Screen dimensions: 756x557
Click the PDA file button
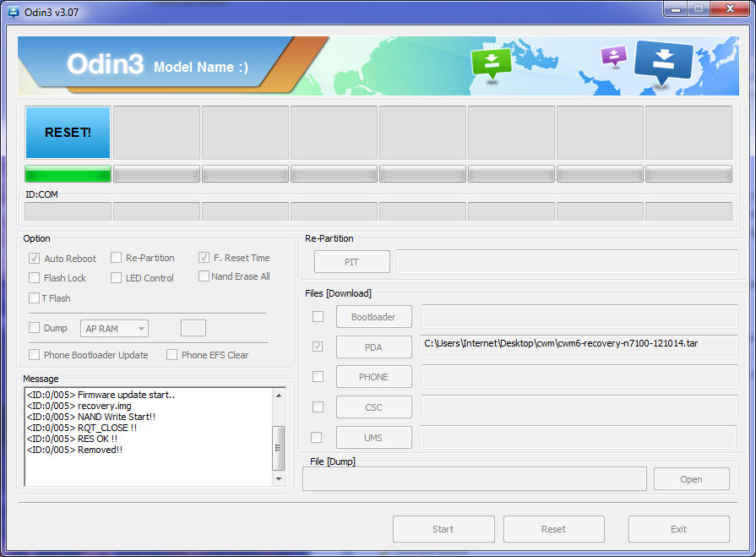click(373, 347)
